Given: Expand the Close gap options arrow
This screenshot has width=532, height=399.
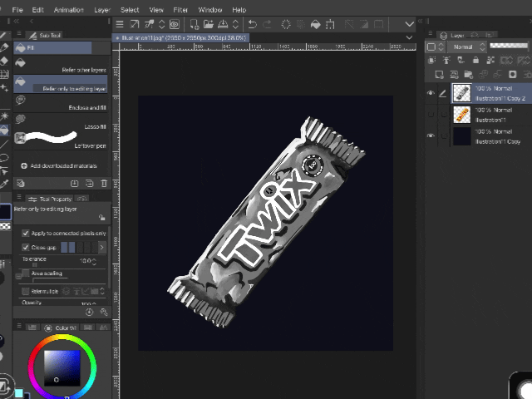Looking at the screenshot, I should (x=101, y=248).
